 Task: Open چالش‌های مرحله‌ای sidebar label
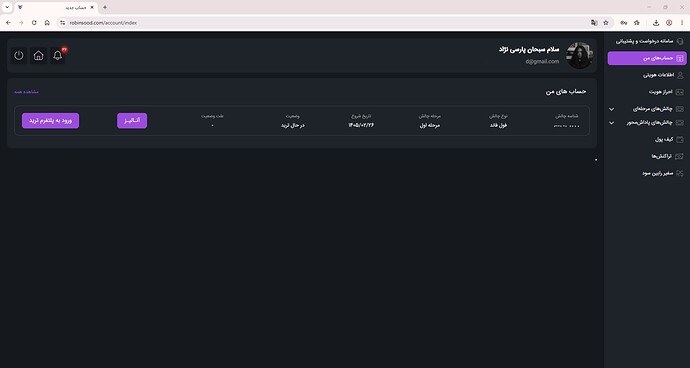653,109
